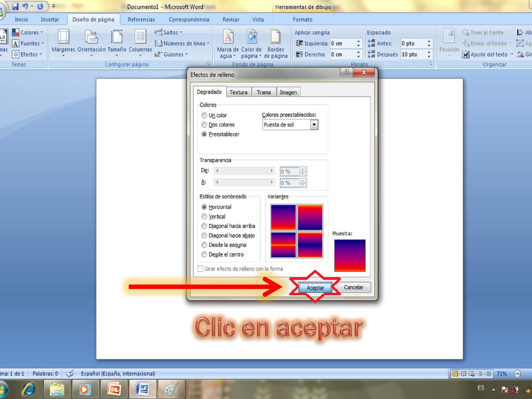This screenshot has width=532, height=399.
Task: Select top-left gradient variant swatch
Action: (283, 218)
